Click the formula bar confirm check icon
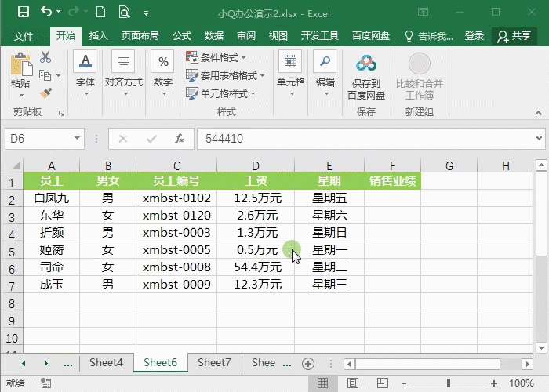 (x=151, y=139)
